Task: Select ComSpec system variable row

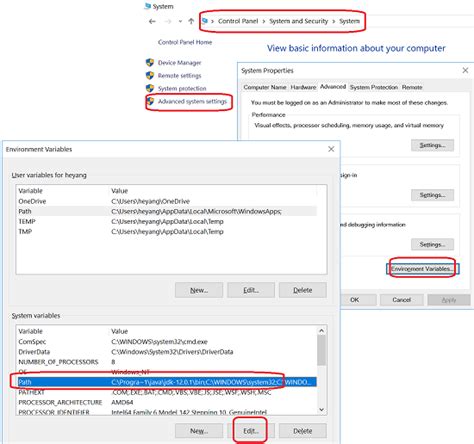Action: point(166,342)
